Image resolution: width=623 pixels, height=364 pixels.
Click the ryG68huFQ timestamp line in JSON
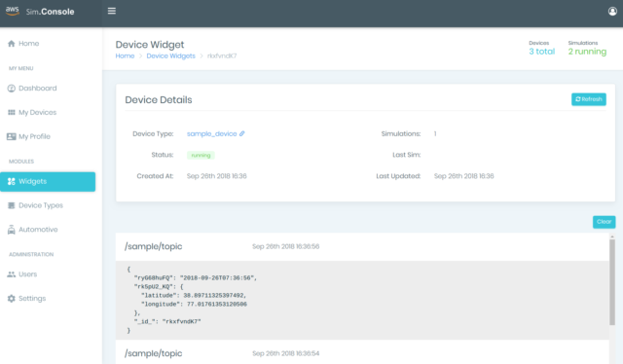196,277
